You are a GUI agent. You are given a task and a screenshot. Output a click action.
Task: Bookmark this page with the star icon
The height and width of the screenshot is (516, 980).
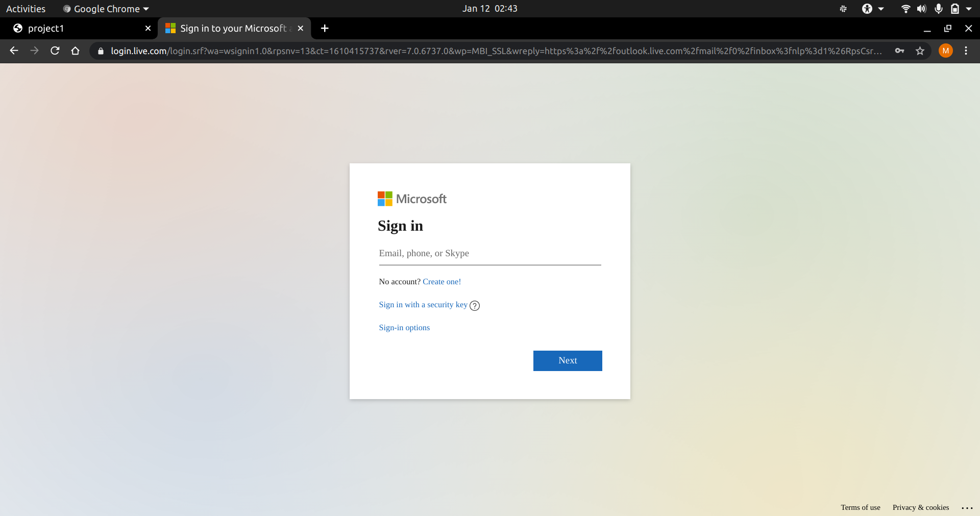click(x=920, y=51)
